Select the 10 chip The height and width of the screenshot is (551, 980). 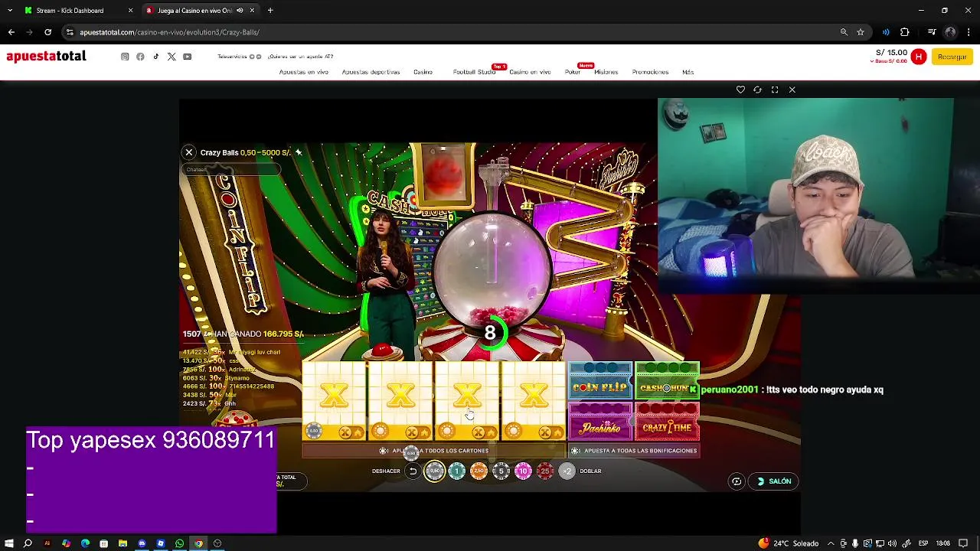coord(523,471)
